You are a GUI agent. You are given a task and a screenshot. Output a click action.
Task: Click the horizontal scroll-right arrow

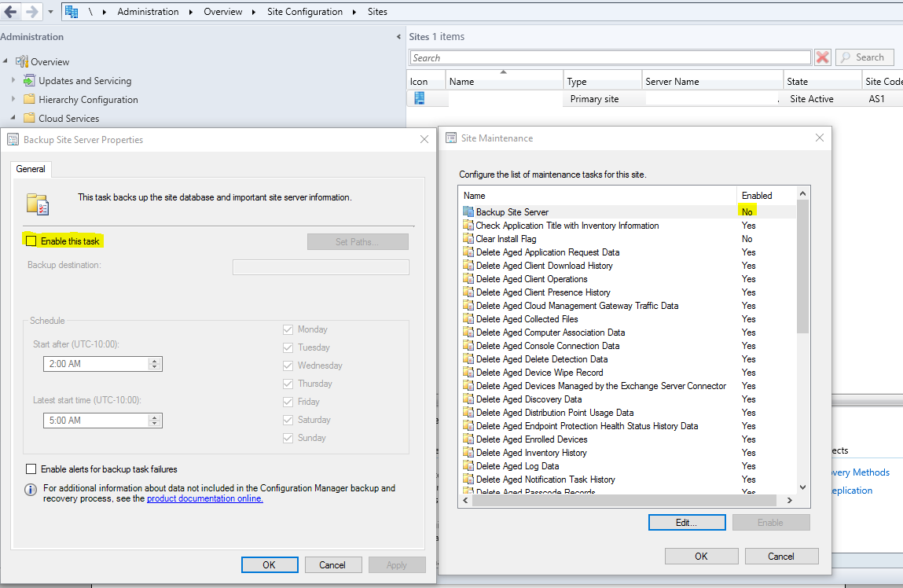pyautogui.click(x=790, y=501)
